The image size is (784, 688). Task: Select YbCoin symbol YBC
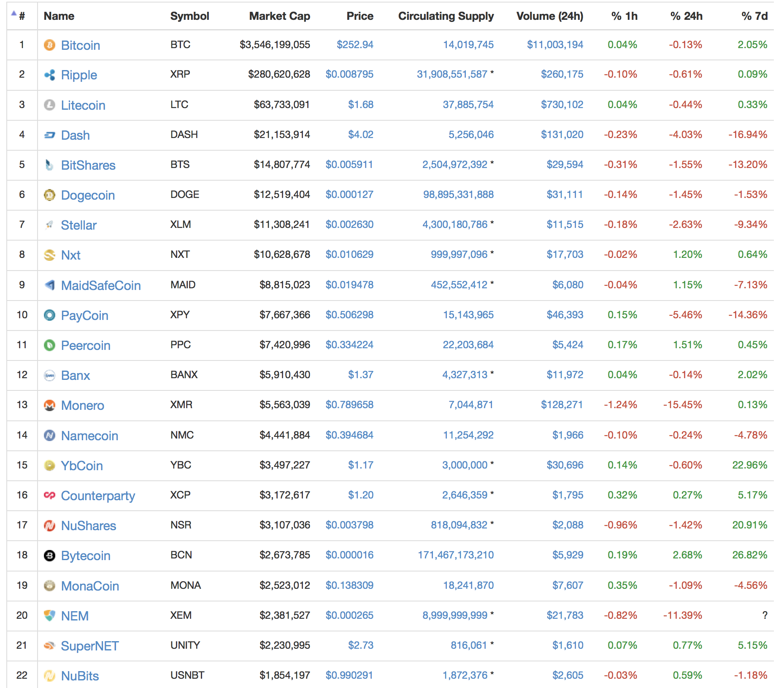[181, 465]
